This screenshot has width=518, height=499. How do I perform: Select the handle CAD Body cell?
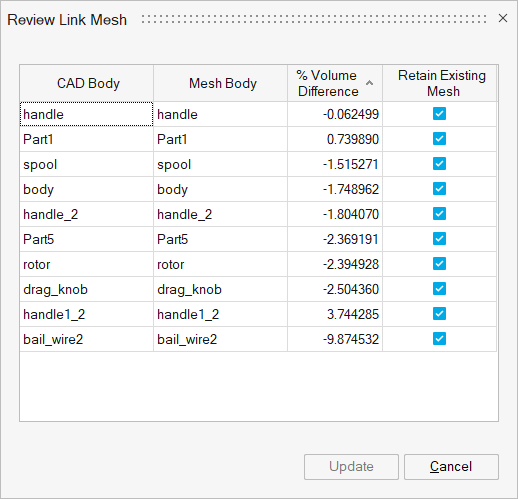click(x=87, y=114)
